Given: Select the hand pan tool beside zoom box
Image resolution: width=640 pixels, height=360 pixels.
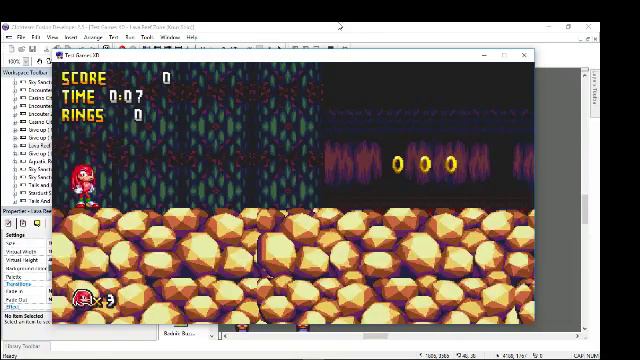Looking at the screenshot, I should [39, 61].
